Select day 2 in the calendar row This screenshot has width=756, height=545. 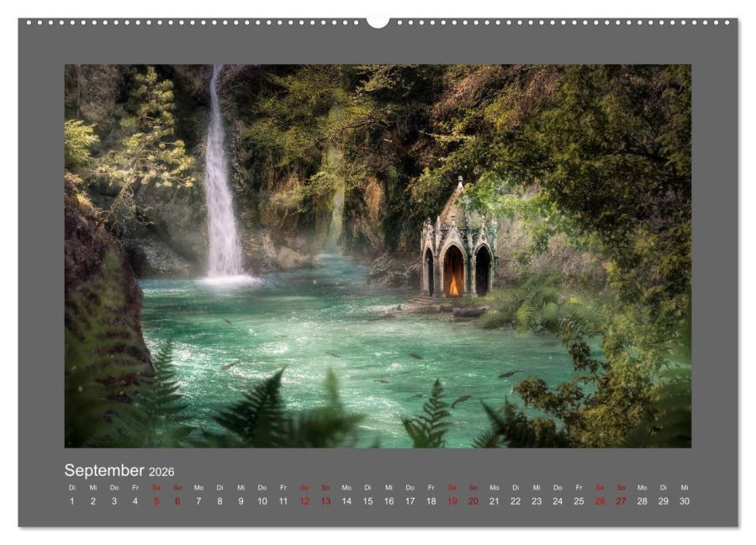93,501
